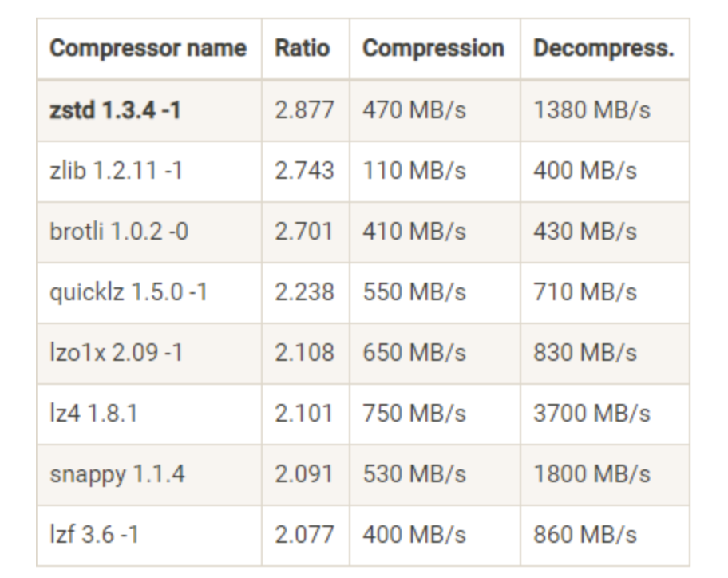Image resolution: width=728 pixels, height=578 pixels.
Task: Click the 860 MB/s decompression value
Action: coord(585,535)
